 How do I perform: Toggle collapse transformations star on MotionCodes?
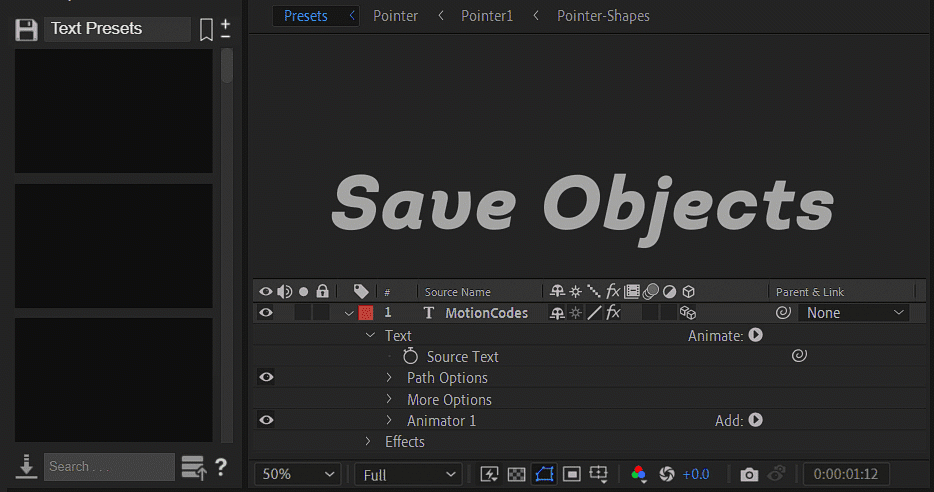pyautogui.click(x=575, y=313)
